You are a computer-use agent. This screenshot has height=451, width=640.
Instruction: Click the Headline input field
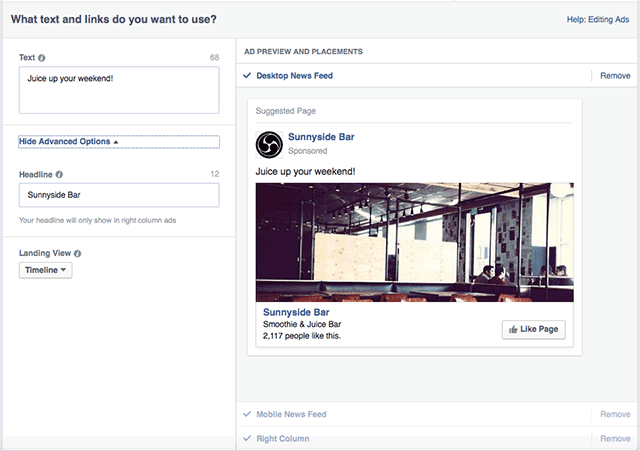(118, 195)
